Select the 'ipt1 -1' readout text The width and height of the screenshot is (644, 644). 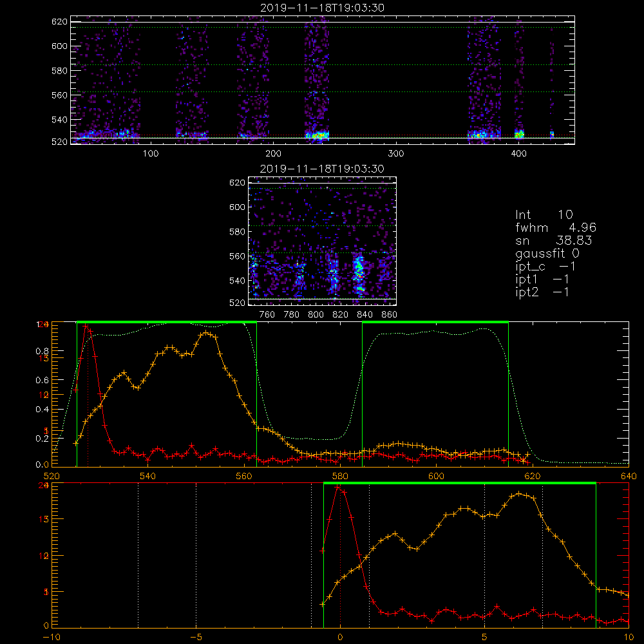542,279
